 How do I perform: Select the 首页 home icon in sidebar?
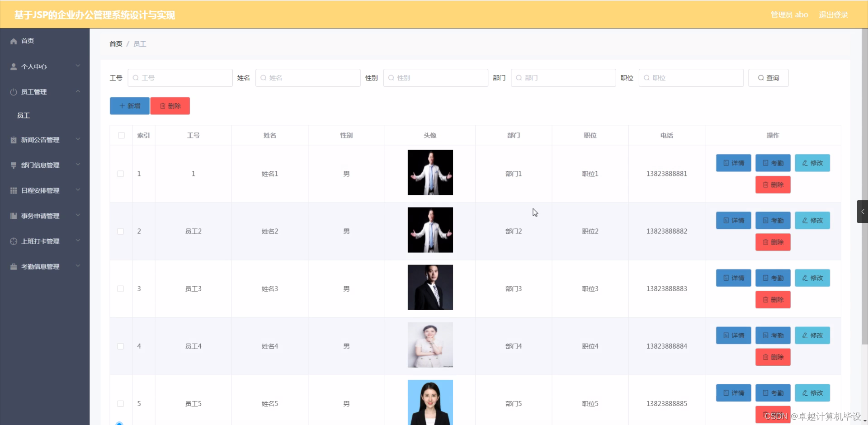(13, 41)
